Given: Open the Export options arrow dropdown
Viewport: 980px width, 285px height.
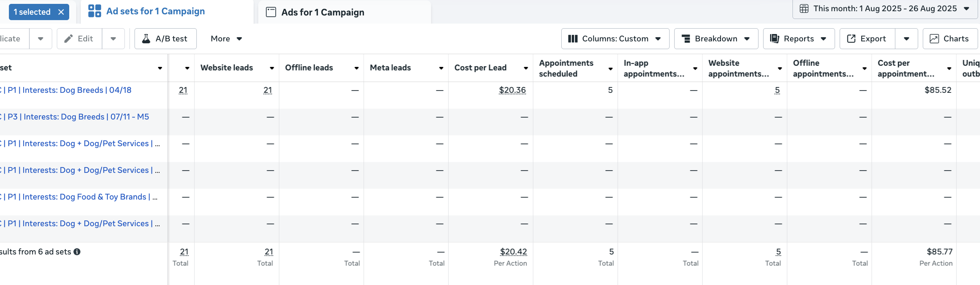Looking at the screenshot, I should 906,39.
